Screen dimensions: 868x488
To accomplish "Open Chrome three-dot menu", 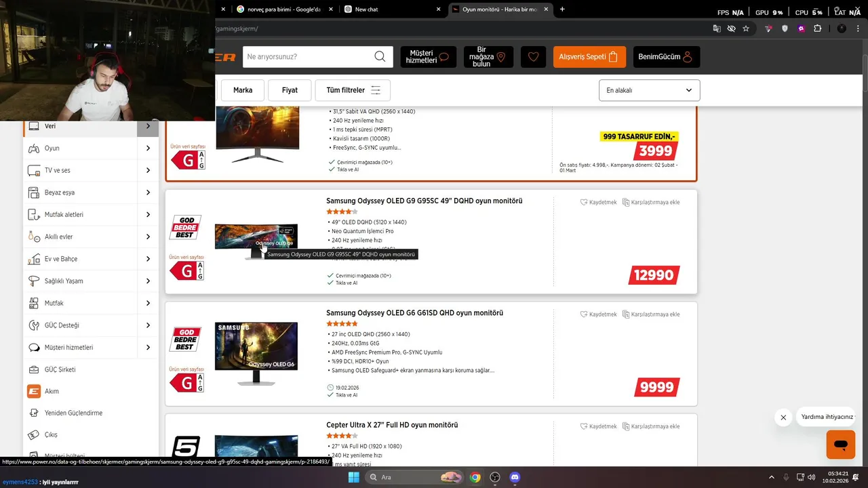I will (x=859, y=28).
